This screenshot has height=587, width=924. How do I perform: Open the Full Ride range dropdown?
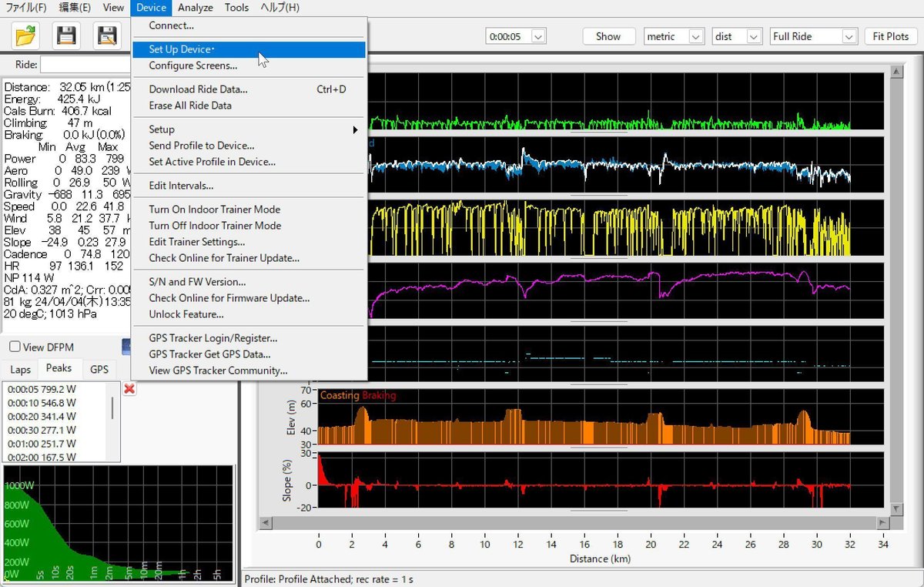pos(849,36)
